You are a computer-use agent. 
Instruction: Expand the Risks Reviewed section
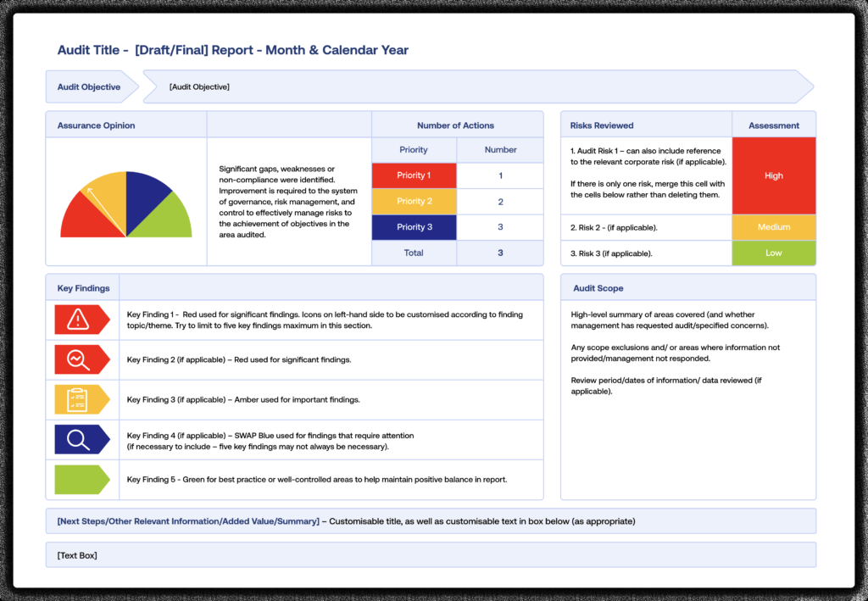click(x=604, y=125)
